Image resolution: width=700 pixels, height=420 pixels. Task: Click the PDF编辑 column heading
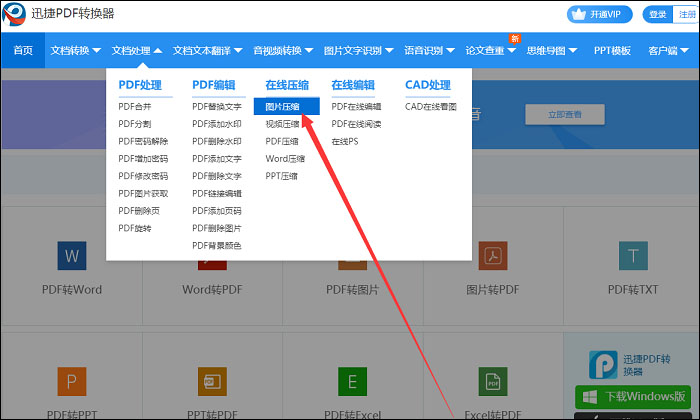pos(214,85)
